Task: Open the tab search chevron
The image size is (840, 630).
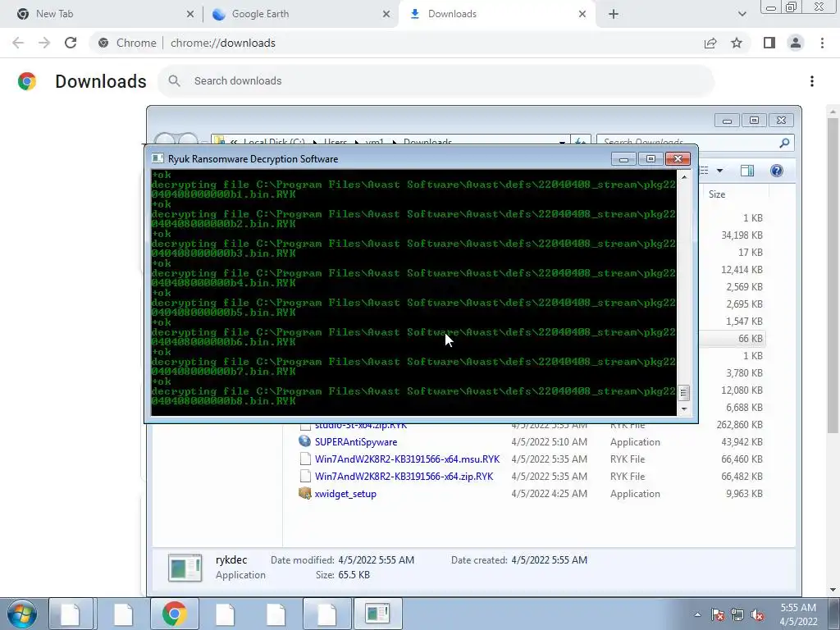Action: tap(742, 14)
